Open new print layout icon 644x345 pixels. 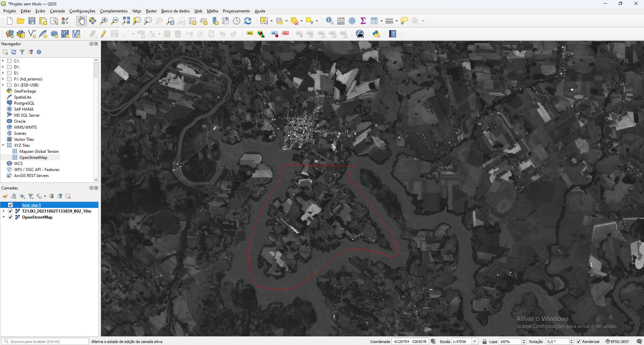tap(43, 21)
